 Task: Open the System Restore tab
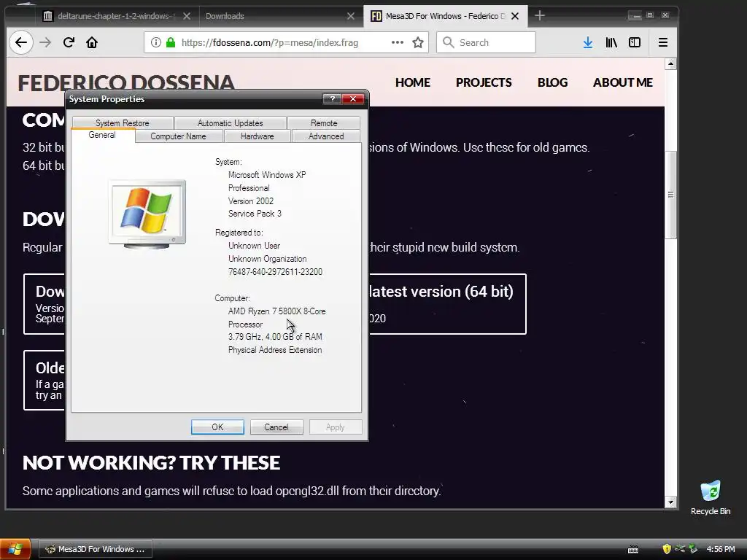pos(123,122)
